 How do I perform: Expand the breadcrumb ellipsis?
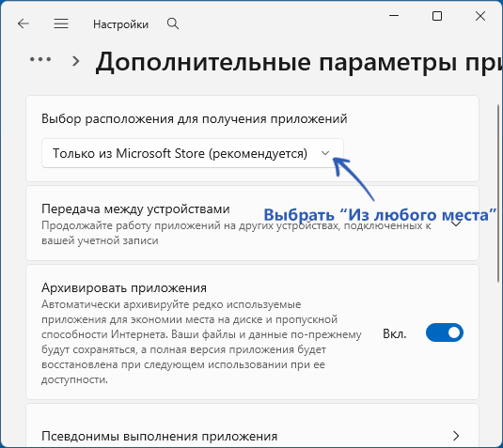40,59
